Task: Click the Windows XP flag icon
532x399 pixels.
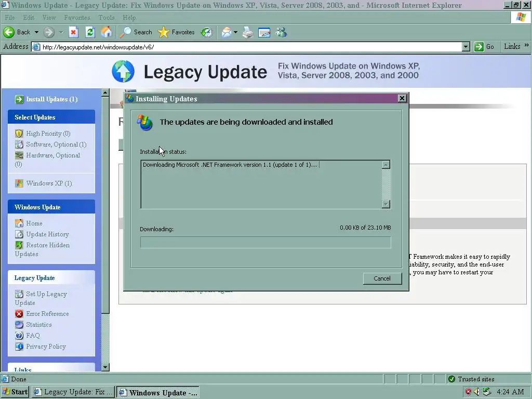Action: coord(19,183)
